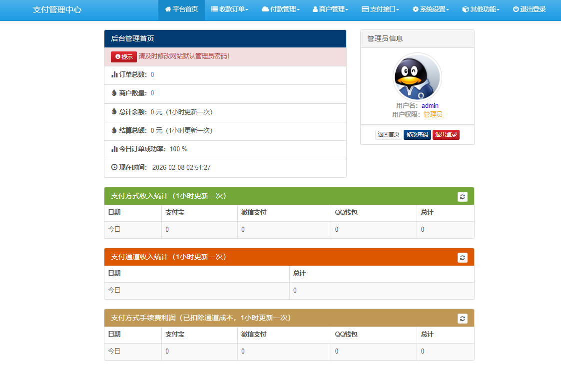Refresh the 支付通道收入统计 panel

point(462,257)
